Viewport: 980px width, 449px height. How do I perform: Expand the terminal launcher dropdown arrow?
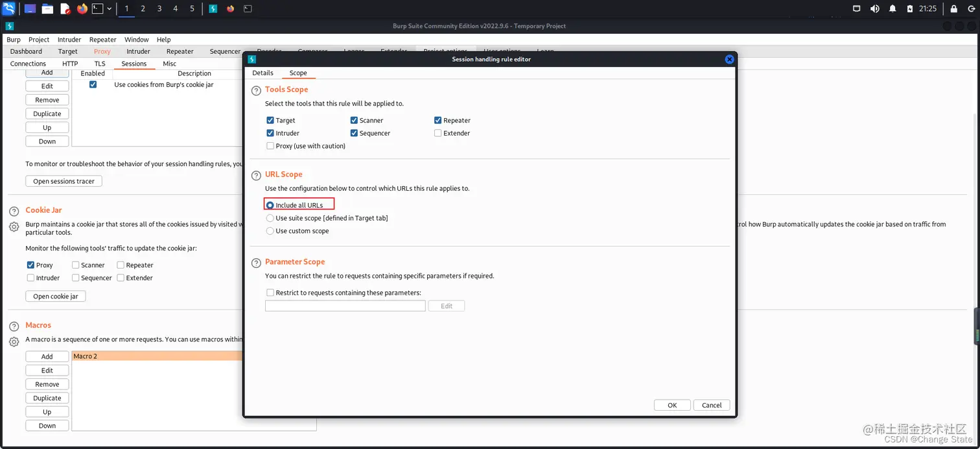tap(109, 8)
